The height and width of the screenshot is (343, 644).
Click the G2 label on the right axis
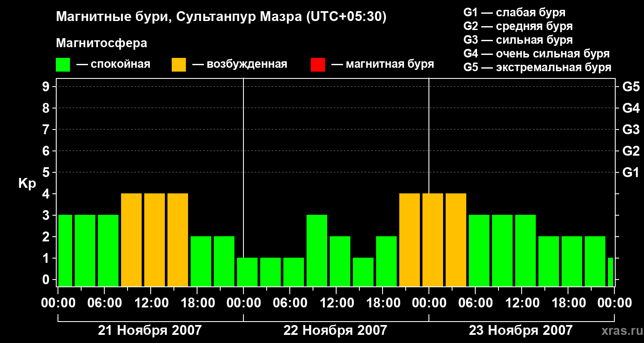click(631, 151)
